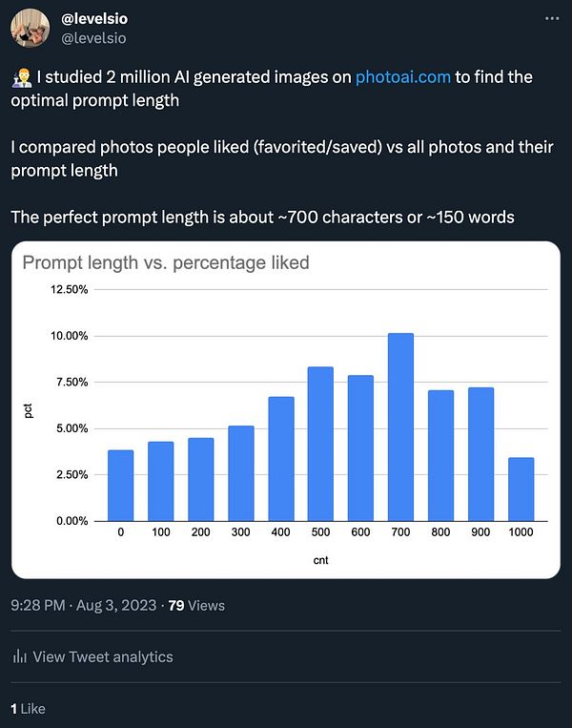572x728 pixels.
Task: Open the photoai.com link
Action: (401, 78)
